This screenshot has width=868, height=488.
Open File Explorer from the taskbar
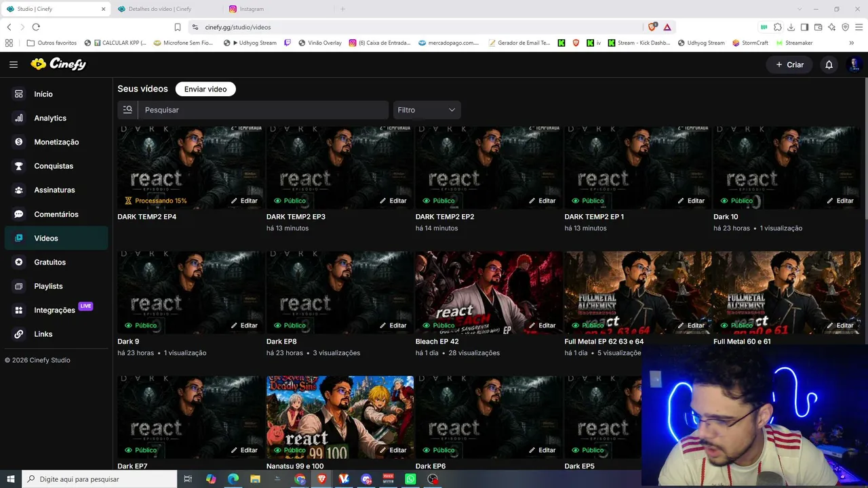pyautogui.click(x=255, y=479)
